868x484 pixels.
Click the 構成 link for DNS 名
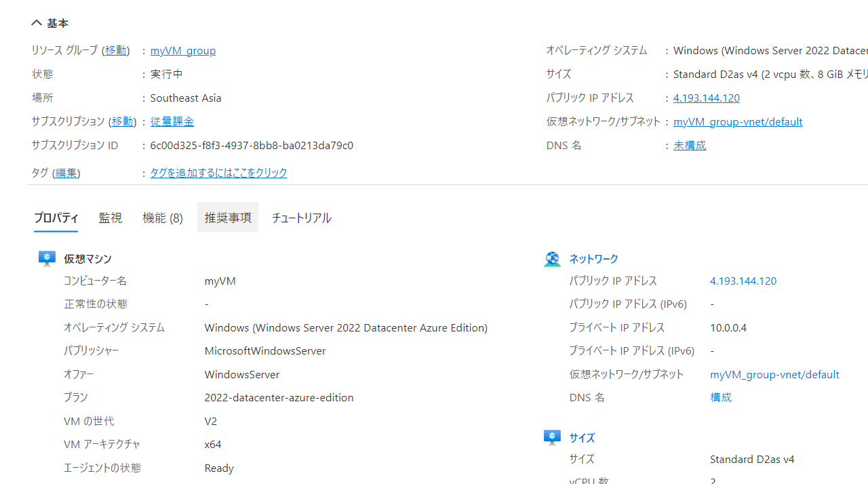click(721, 397)
